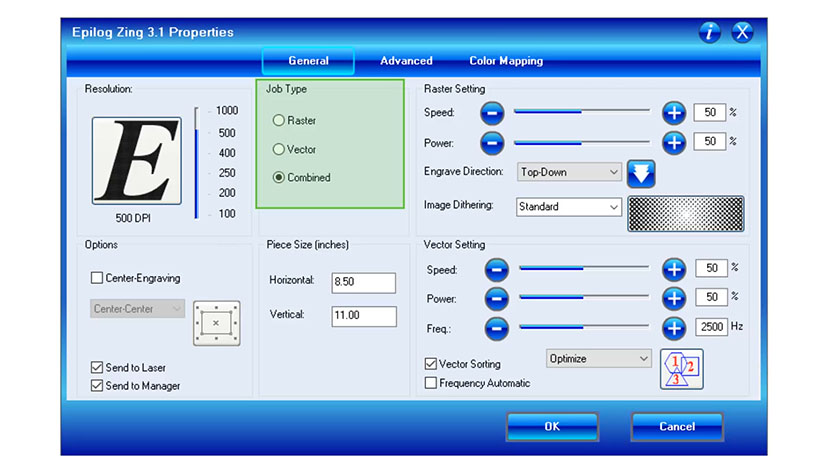This screenshot has height=473, width=830.
Task: Increase vector frequency with plus button
Action: coord(674,327)
